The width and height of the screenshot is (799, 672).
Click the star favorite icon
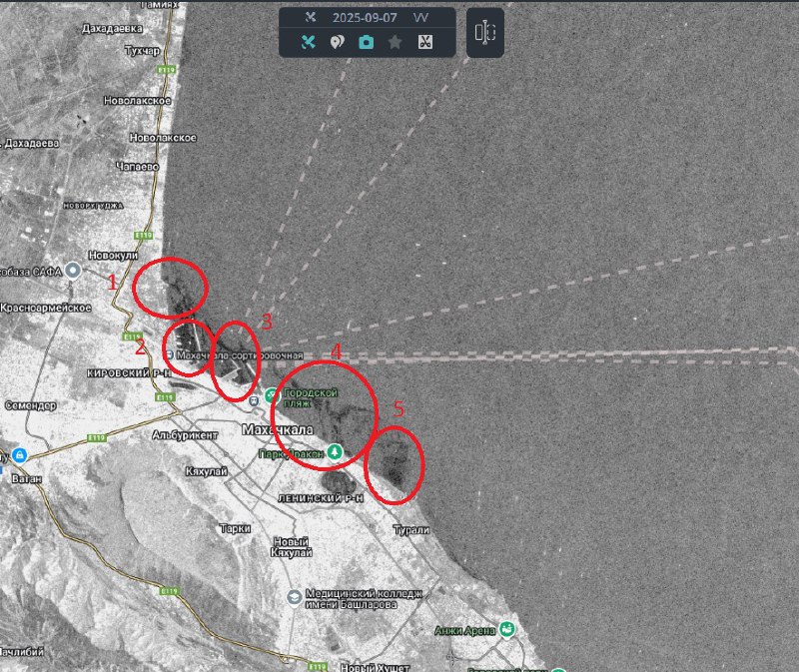click(x=396, y=42)
